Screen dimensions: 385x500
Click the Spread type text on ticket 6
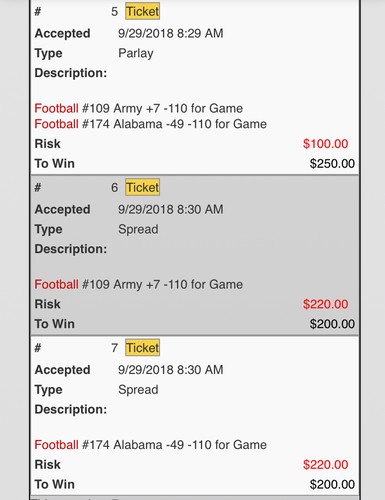coord(138,229)
